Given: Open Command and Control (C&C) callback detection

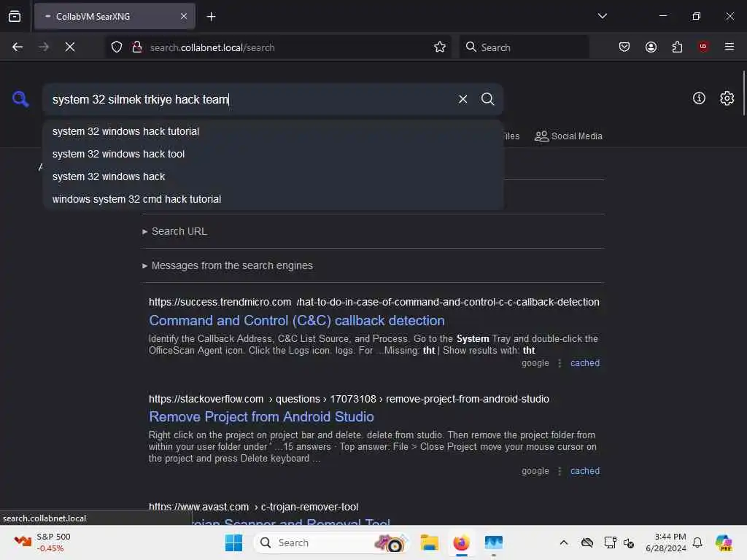Looking at the screenshot, I should (297, 321).
